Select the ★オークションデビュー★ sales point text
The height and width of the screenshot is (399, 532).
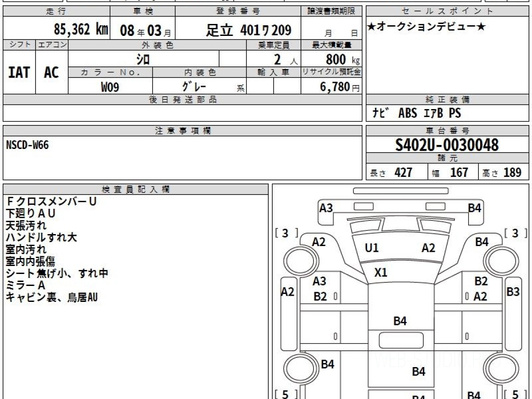pyautogui.click(x=426, y=27)
